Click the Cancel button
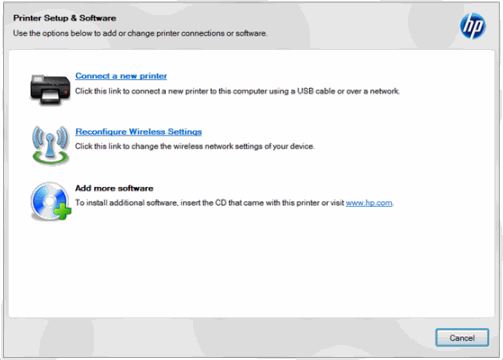Image resolution: width=503 pixels, height=360 pixels. tap(462, 338)
